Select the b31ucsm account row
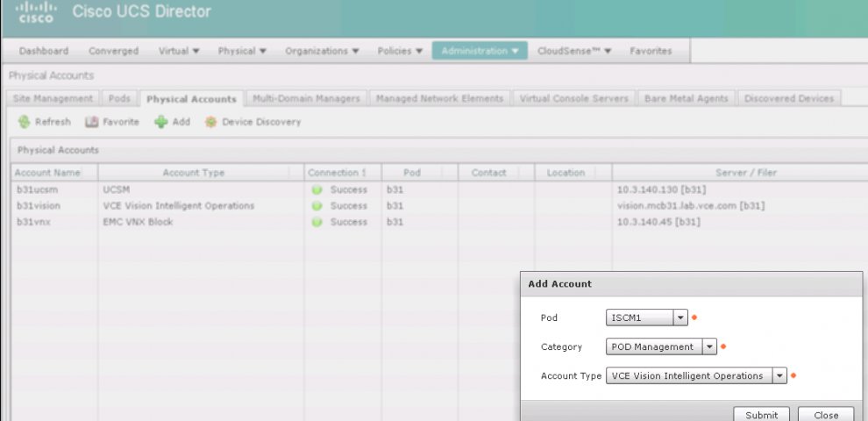 click(x=439, y=190)
